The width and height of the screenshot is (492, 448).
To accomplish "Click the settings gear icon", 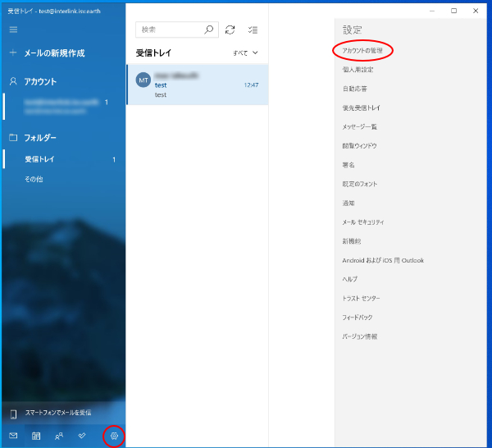I will point(114,436).
